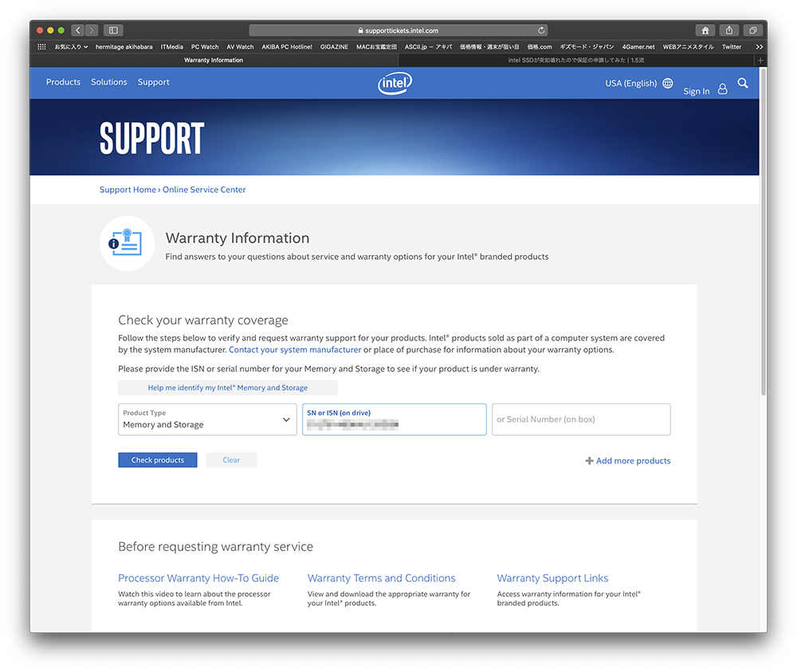Expand the Product Type dropdown
797x672 pixels.
pos(207,419)
